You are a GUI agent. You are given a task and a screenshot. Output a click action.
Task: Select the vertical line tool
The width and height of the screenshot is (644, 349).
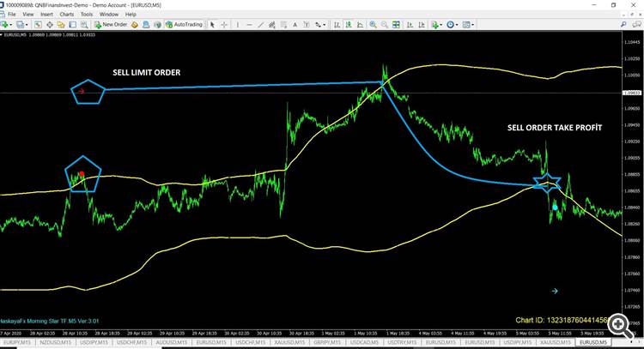pos(237,25)
